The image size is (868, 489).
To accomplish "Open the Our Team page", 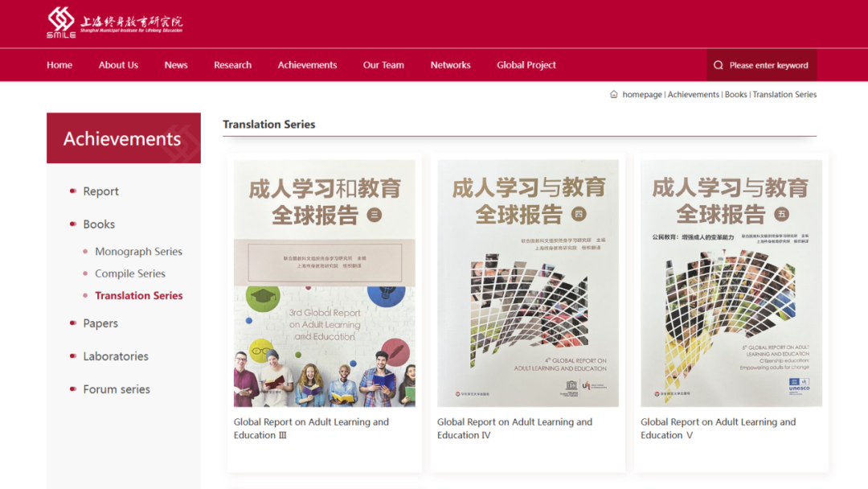I will point(383,65).
